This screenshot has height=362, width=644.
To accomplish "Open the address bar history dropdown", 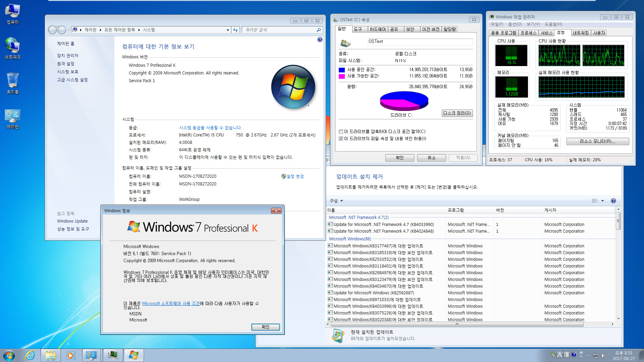I will [228, 30].
